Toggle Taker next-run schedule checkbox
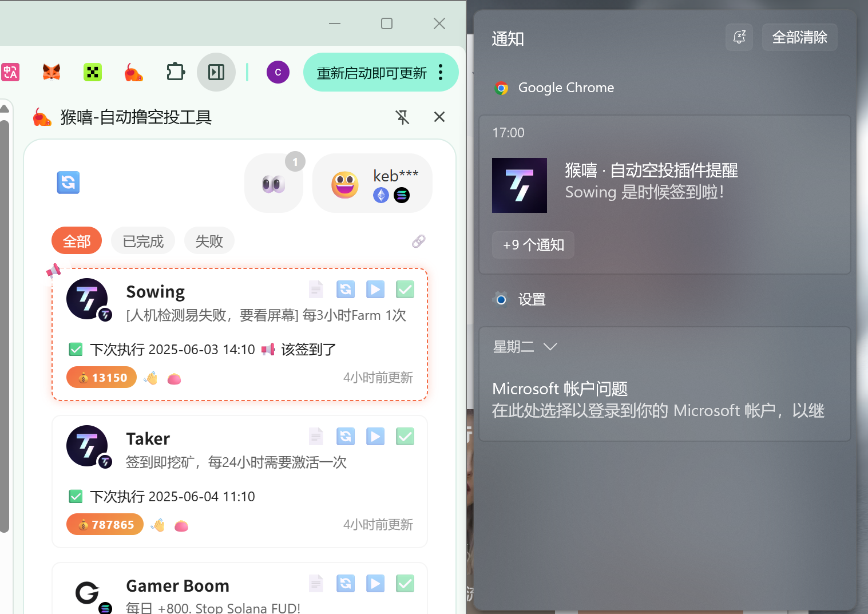 click(x=76, y=496)
